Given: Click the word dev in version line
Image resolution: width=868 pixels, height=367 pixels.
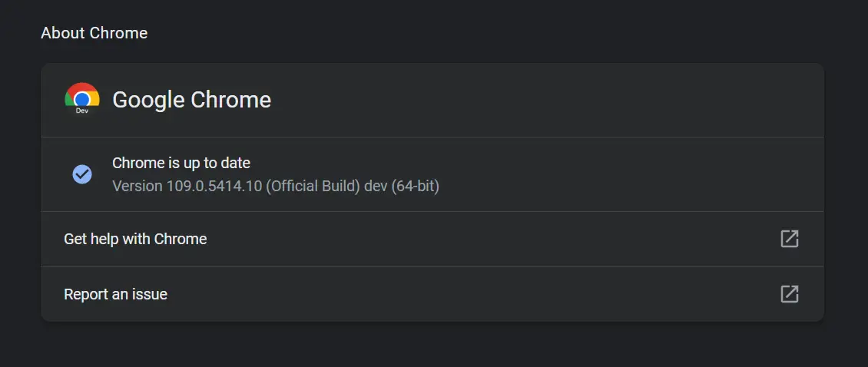Looking at the screenshot, I should pyautogui.click(x=376, y=186).
